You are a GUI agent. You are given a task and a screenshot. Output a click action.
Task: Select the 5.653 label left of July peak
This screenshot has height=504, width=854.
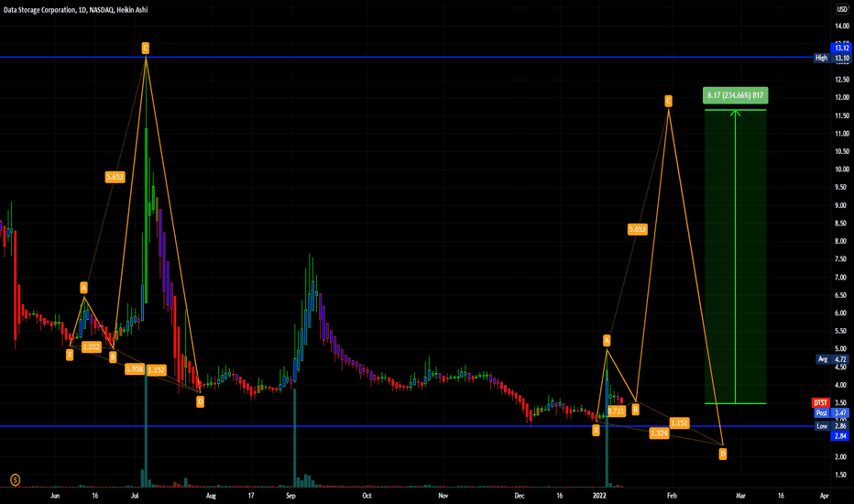pyautogui.click(x=115, y=177)
